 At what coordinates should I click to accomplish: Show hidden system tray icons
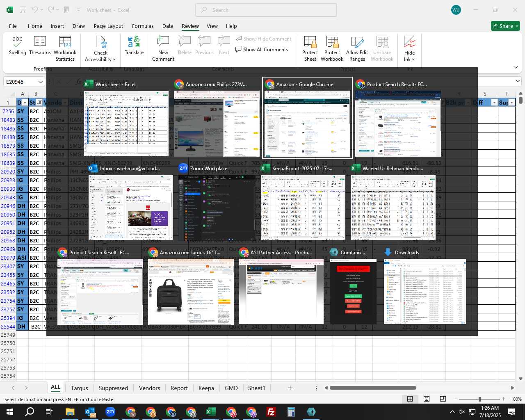452,412
